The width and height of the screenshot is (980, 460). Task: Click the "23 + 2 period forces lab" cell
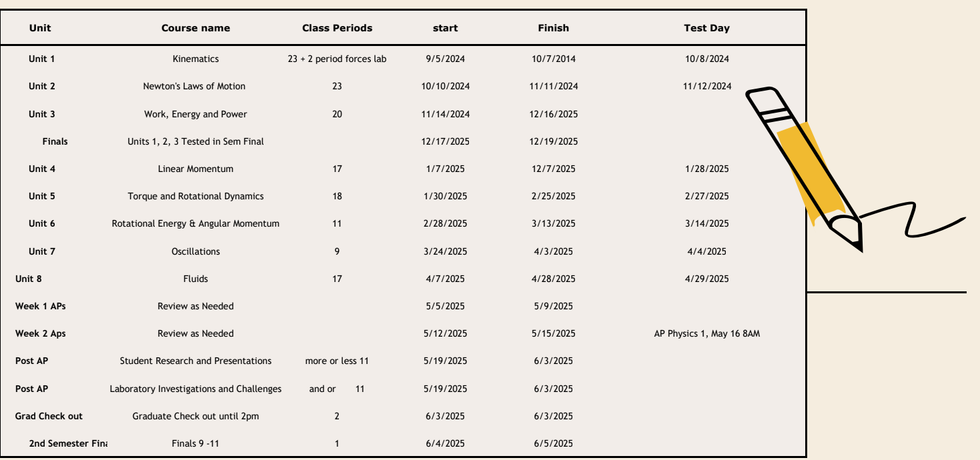(337, 59)
